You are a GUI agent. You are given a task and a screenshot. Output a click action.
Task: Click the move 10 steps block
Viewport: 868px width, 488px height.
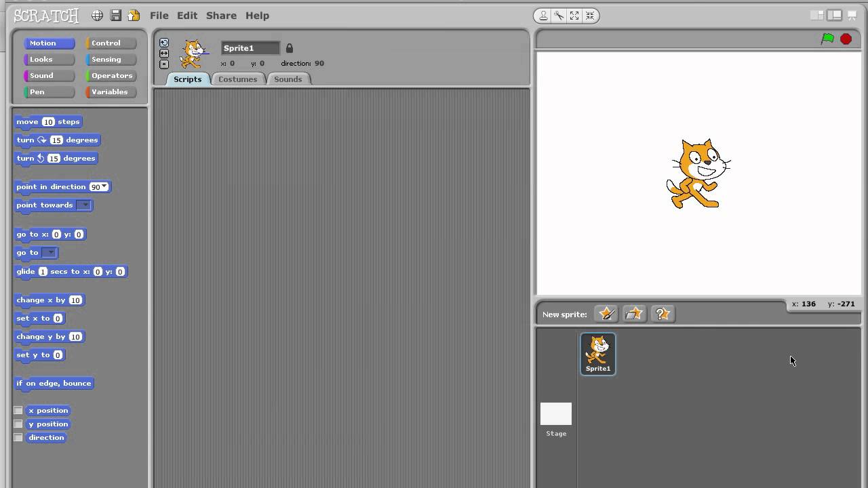click(x=48, y=122)
